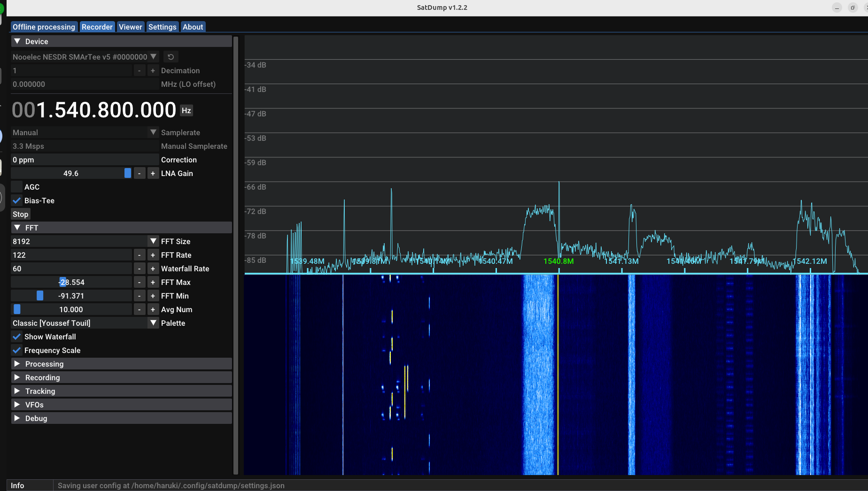The height and width of the screenshot is (491, 868).
Task: Decrease Waterfall Rate with minus button
Action: point(139,269)
